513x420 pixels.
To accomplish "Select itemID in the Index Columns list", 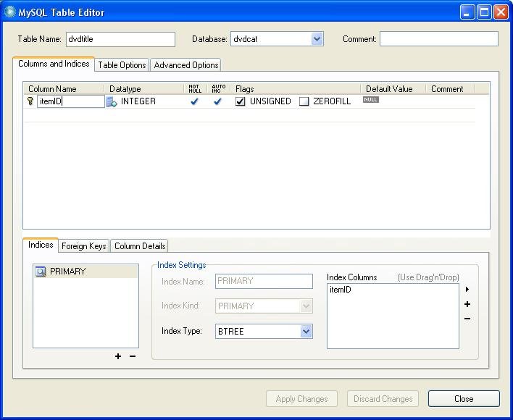I will (341, 290).
